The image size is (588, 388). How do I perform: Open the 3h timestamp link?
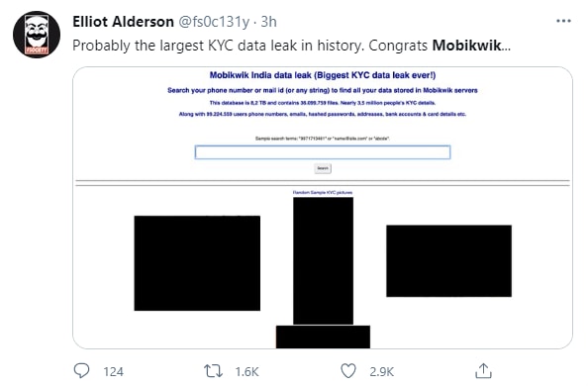[268, 22]
